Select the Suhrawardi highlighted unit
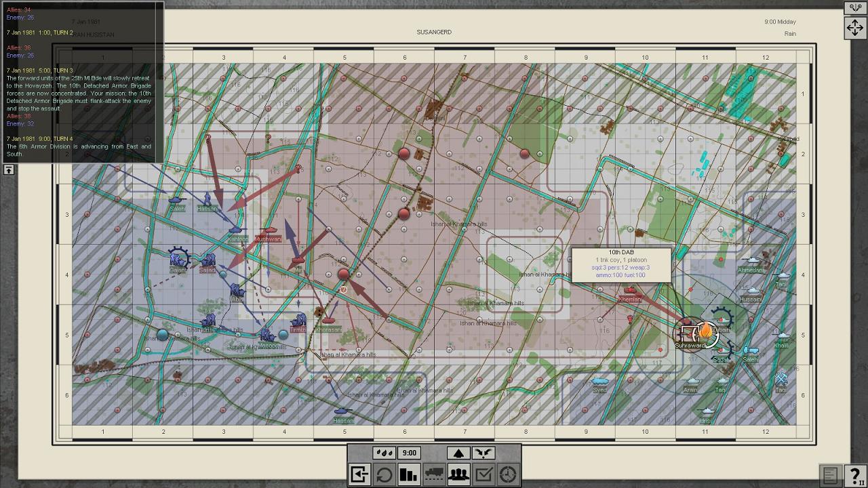 click(x=689, y=333)
